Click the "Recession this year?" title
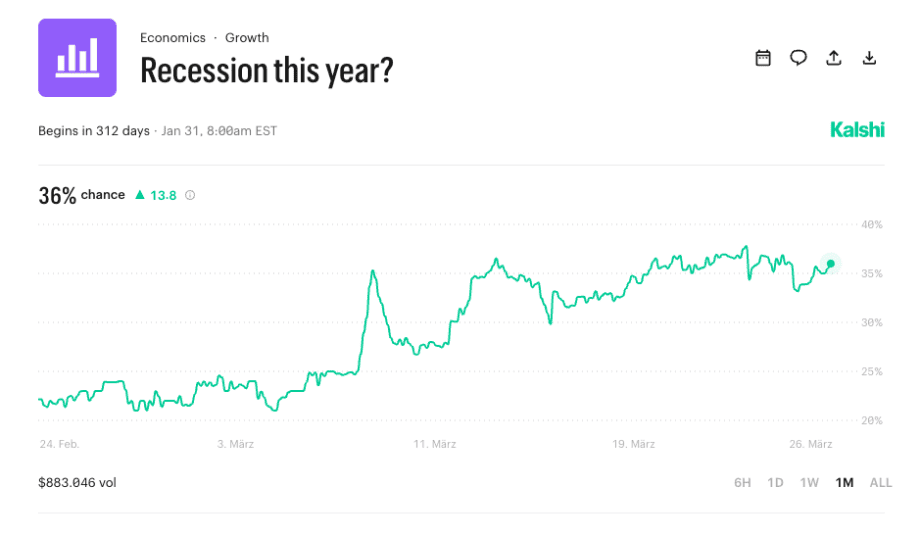 [x=266, y=71]
